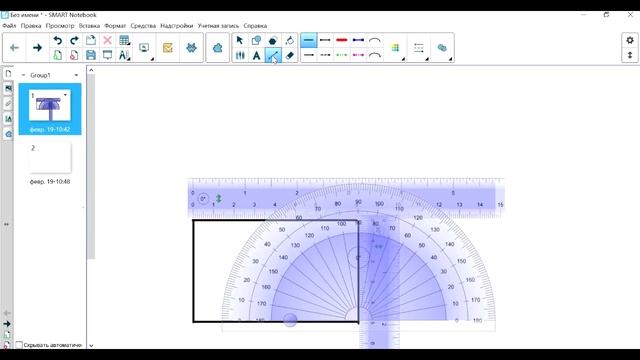Select the Shapes tool
Image resolution: width=640 pixels, height=360 pixels.
256,40
